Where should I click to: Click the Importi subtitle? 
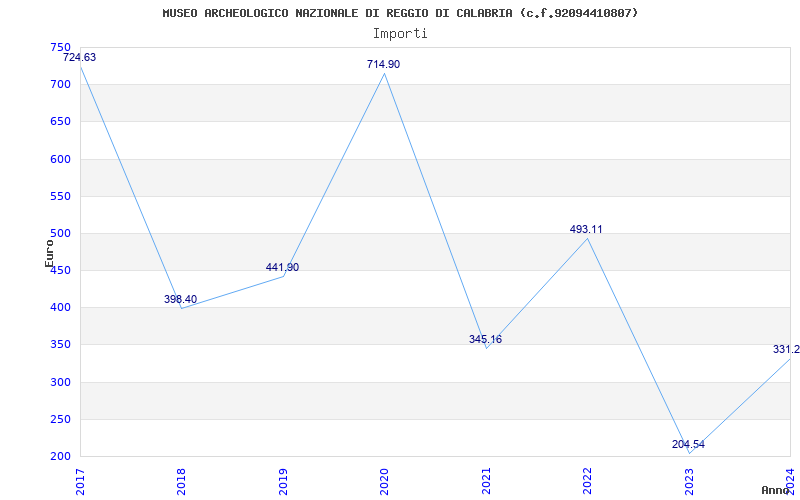click(400, 34)
